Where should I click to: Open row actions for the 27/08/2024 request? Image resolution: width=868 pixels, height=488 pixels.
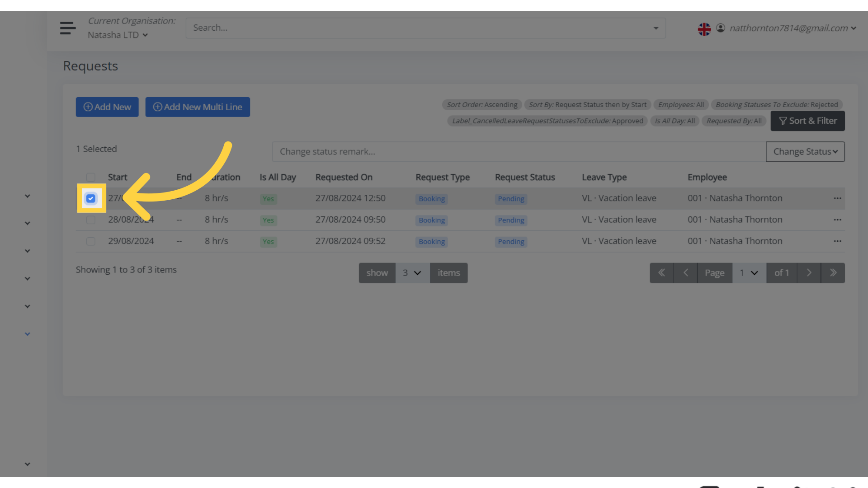(x=837, y=198)
